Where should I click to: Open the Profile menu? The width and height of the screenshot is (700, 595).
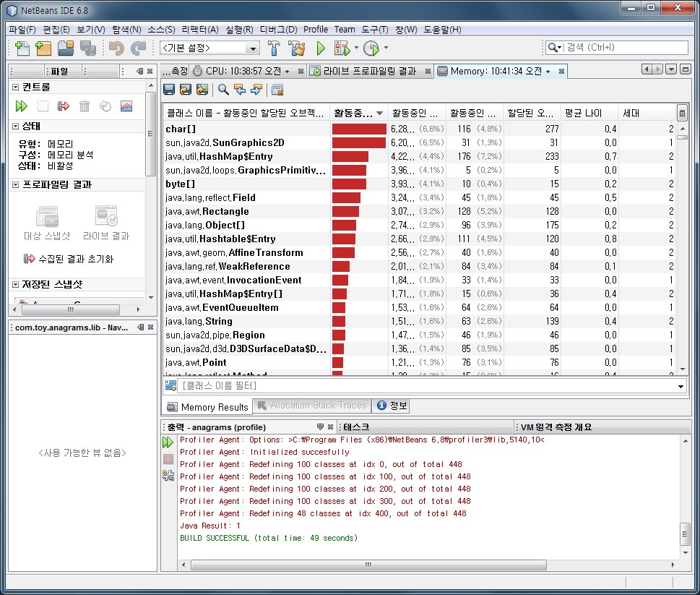[x=316, y=30]
